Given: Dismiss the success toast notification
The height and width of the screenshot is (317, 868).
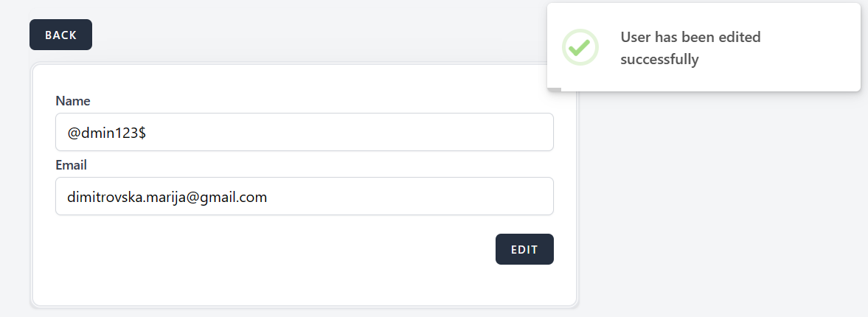Looking at the screenshot, I should pos(704,48).
